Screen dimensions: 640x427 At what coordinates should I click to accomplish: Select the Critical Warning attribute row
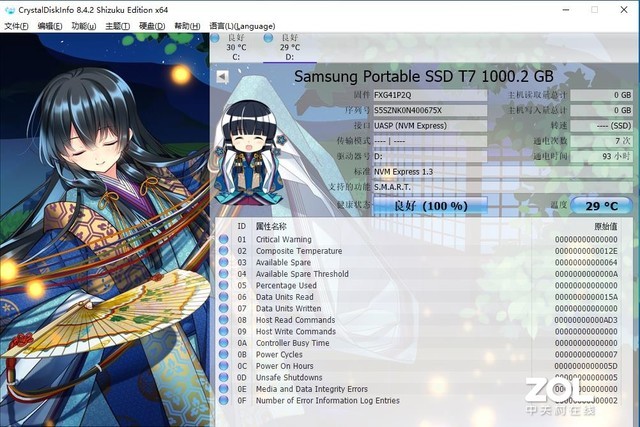[418, 239]
